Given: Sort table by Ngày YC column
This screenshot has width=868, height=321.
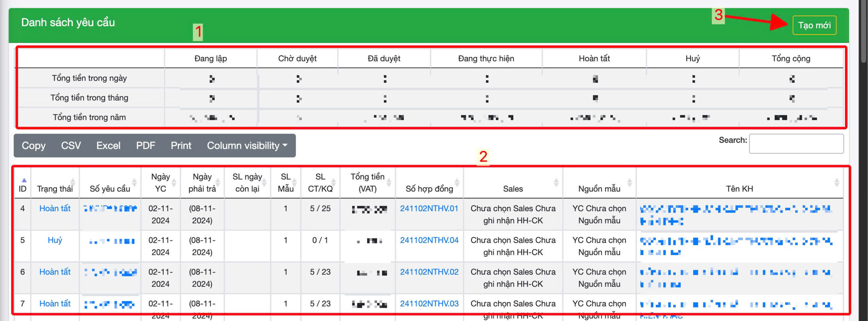Looking at the screenshot, I should pos(160,183).
